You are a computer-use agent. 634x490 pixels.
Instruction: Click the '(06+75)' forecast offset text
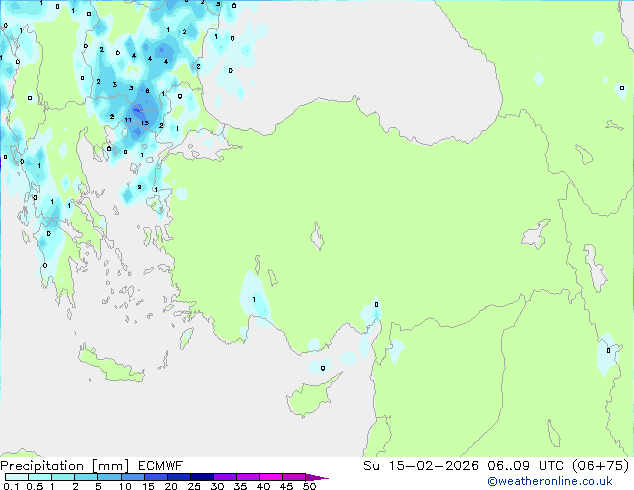tap(601, 465)
